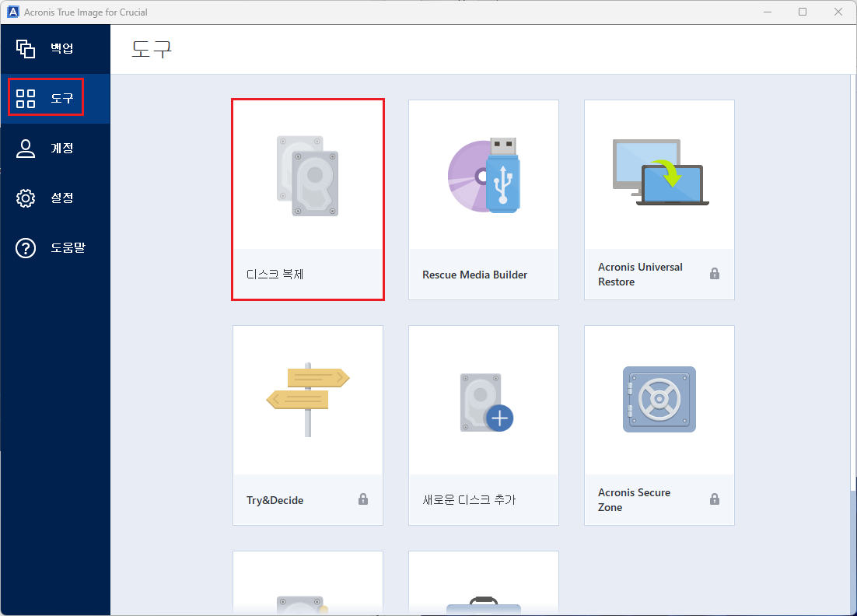Click the USB and disc rescue media icon
This screenshot has height=616, width=857.
484,176
